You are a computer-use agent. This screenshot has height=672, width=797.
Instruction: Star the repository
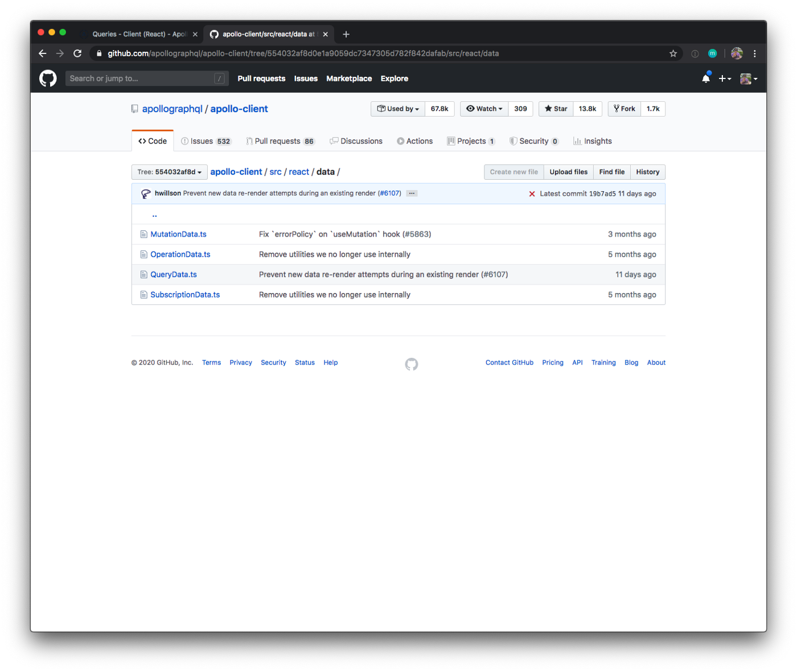click(556, 109)
